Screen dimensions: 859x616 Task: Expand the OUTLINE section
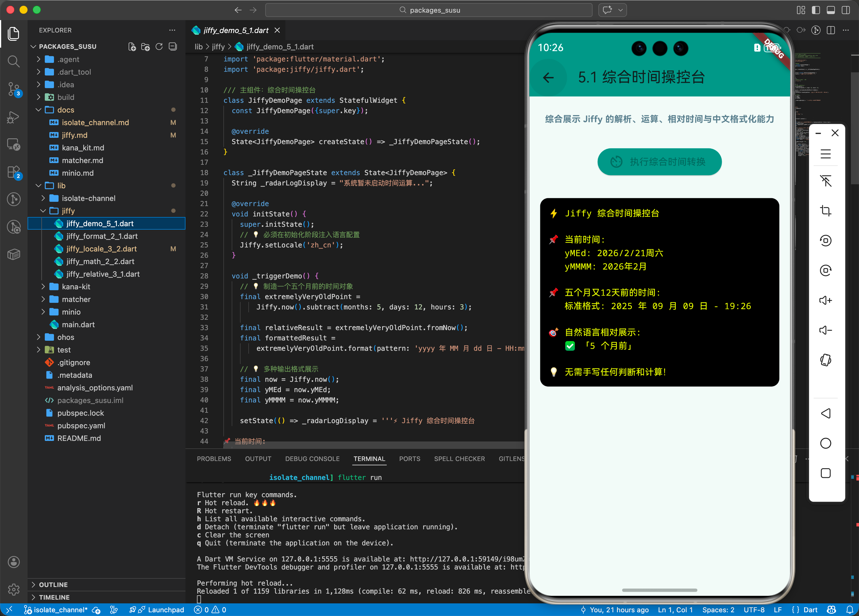pos(53,584)
